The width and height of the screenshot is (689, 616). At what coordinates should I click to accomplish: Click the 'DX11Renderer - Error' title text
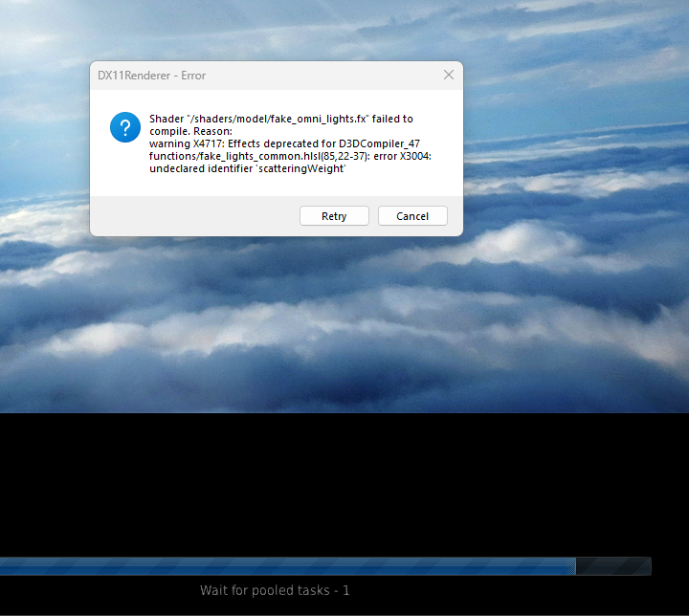151,76
